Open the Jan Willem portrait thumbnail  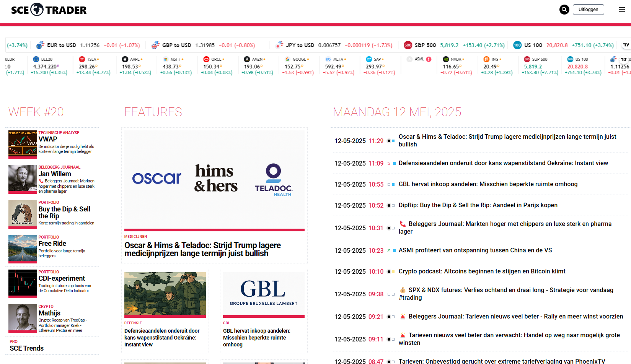[23, 179]
